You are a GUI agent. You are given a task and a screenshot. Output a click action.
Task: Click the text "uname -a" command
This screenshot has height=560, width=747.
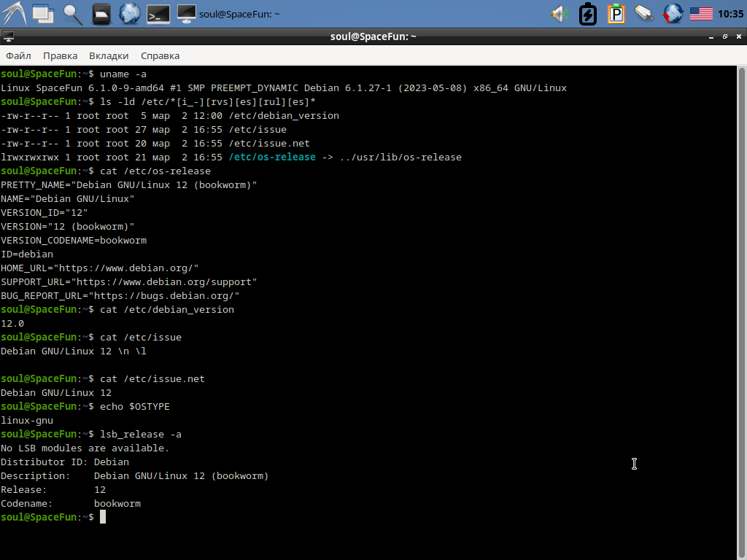coord(123,74)
